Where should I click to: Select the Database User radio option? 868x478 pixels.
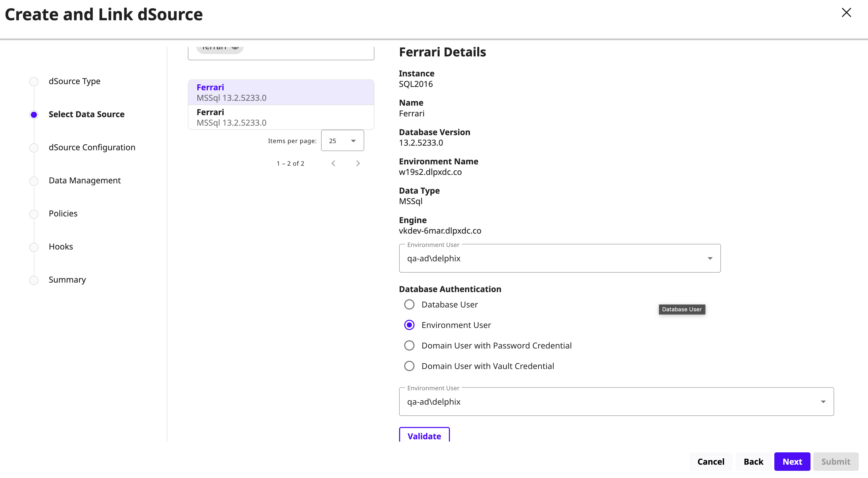pos(409,304)
